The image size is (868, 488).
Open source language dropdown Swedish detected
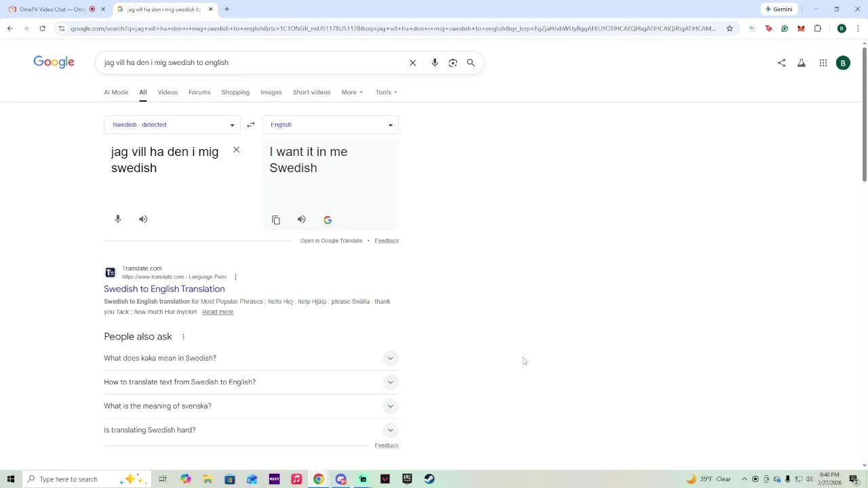172,125
